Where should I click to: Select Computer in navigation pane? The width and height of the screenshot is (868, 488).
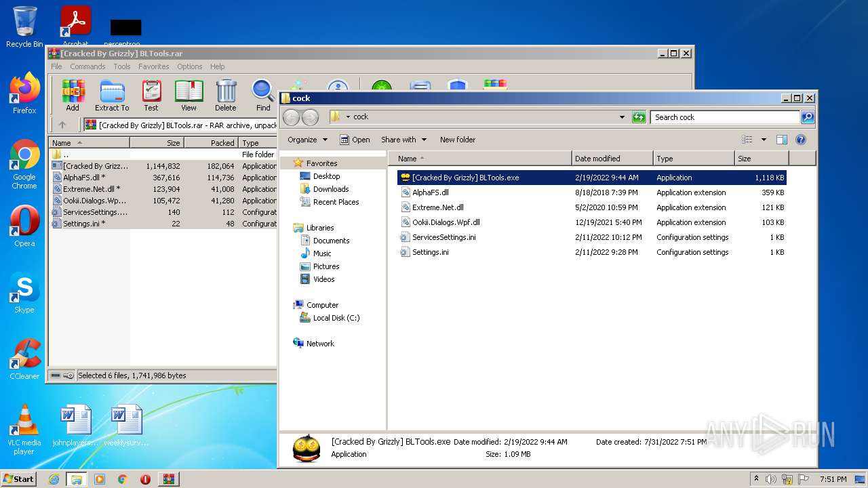point(322,305)
